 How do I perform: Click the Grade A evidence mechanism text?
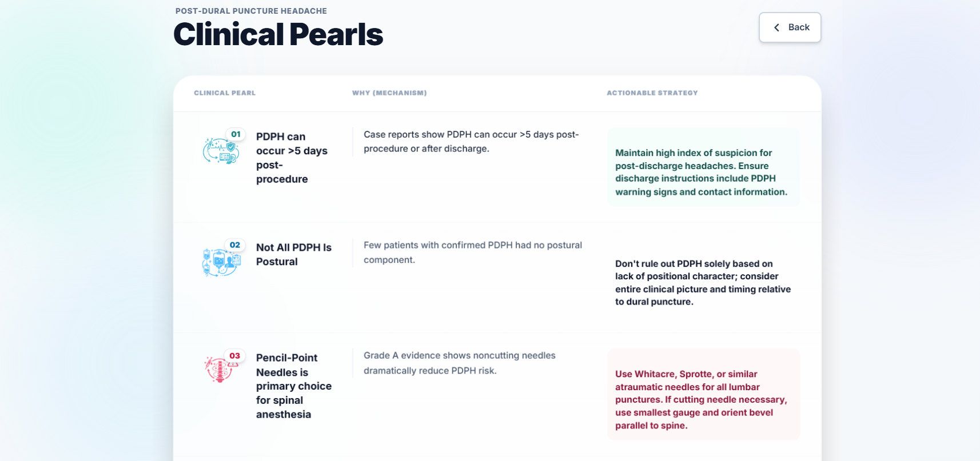[460, 363]
